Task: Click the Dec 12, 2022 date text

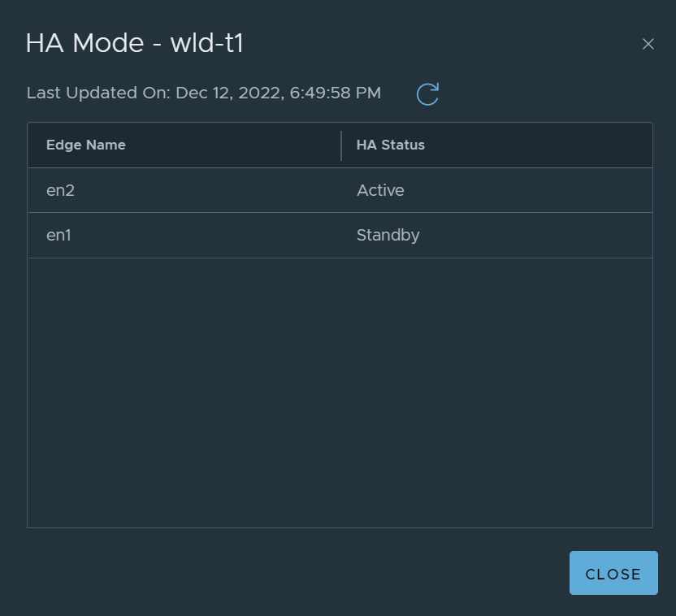Action: pos(230,93)
